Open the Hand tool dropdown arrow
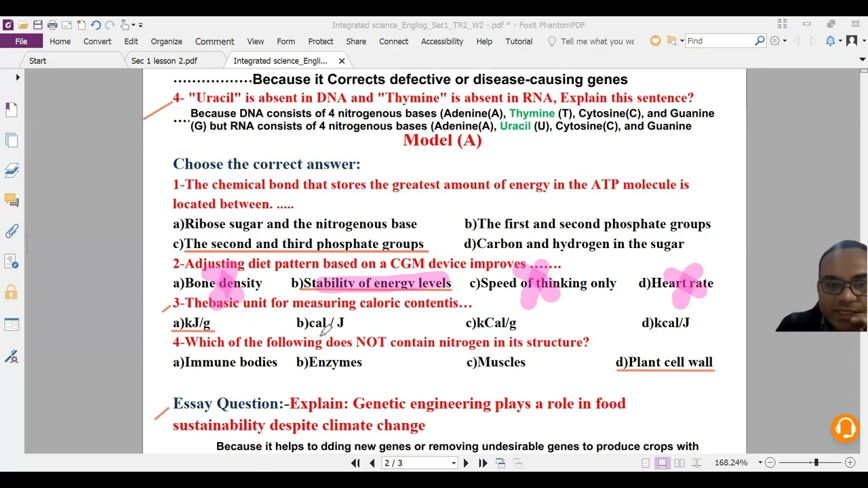The image size is (868, 488). 133,26
